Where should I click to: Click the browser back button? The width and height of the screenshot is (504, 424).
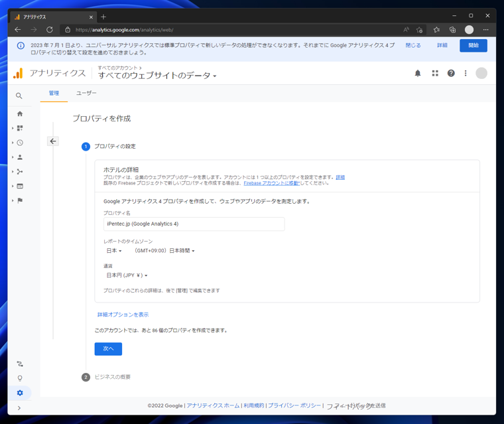[x=18, y=30]
